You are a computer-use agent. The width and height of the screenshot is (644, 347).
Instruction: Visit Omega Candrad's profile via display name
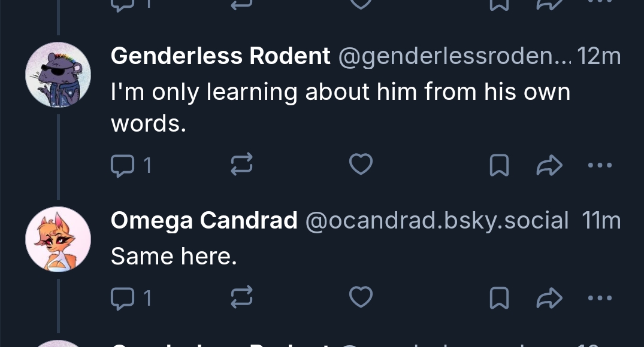coord(204,221)
